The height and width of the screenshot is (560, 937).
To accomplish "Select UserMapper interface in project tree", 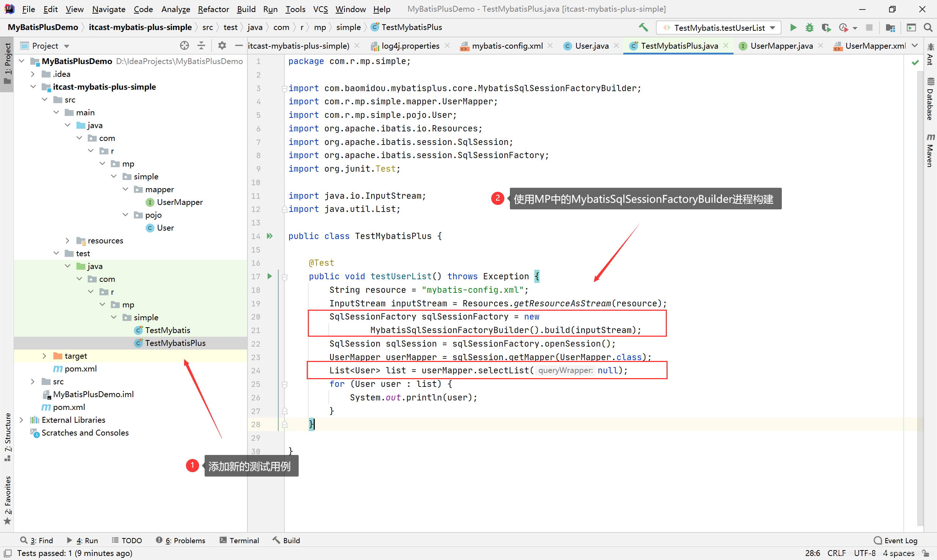I will (180, 202).
